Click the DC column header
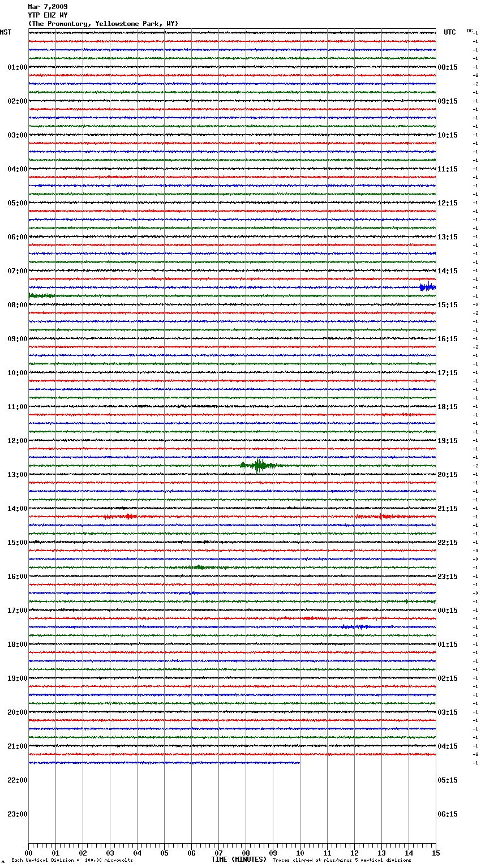The width and height of the screenshot is (481, 868). [470, 31]
